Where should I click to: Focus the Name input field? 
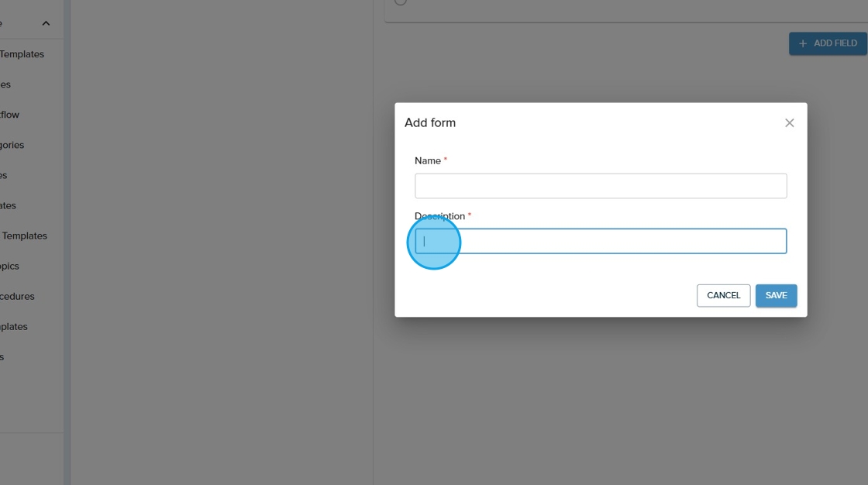pyautogui.click(x=601, y=186)
